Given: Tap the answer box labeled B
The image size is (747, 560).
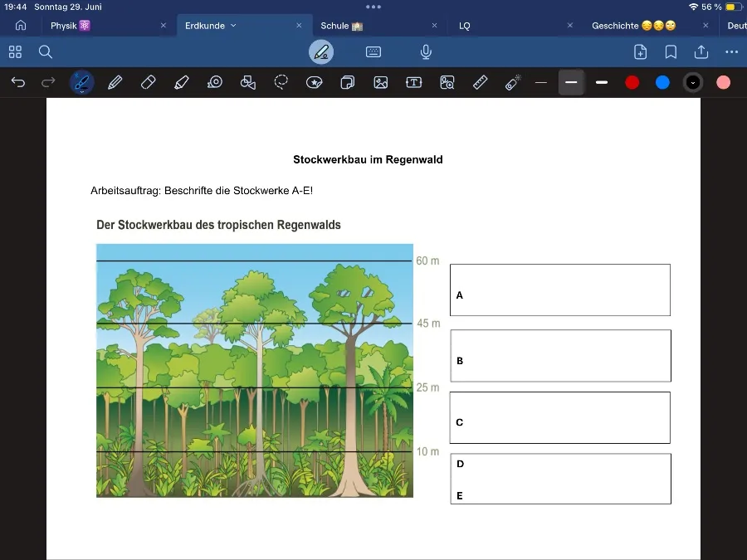Looking at the screenshot, I should point(561,356).
